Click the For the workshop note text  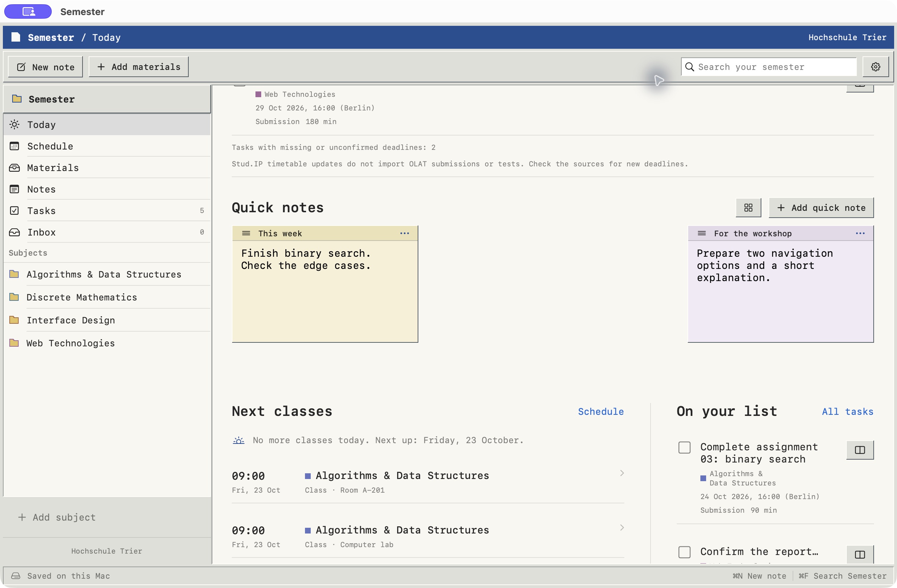pos(765,265)
